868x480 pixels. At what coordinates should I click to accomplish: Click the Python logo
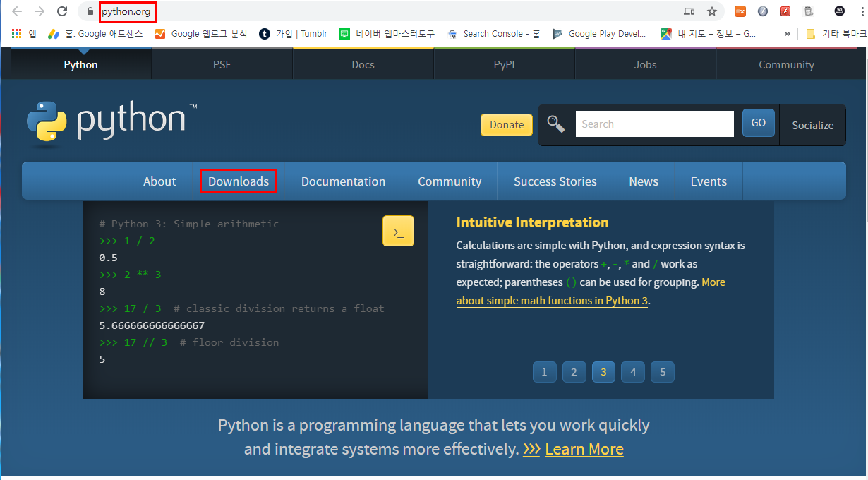pos(112,123)
